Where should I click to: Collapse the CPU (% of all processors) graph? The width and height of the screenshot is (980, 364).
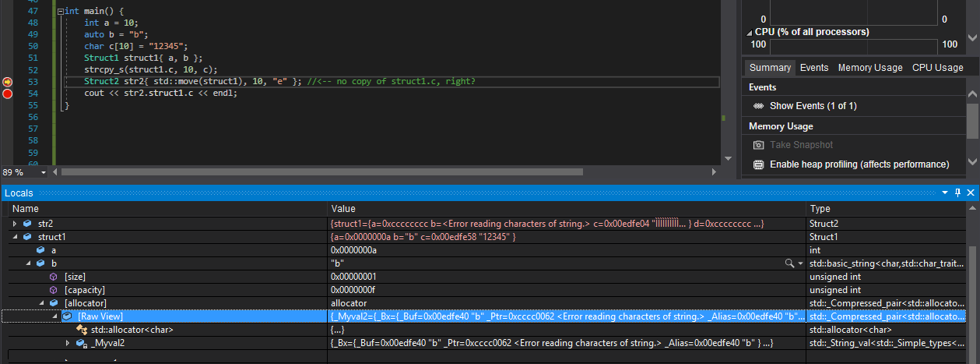point(750,33)
